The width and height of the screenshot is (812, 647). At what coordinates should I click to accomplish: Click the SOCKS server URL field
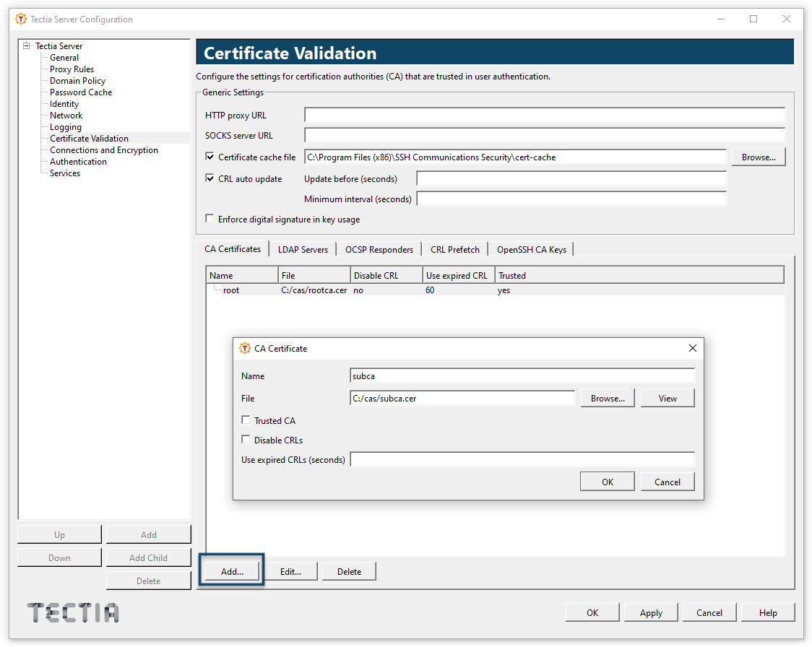545,135
